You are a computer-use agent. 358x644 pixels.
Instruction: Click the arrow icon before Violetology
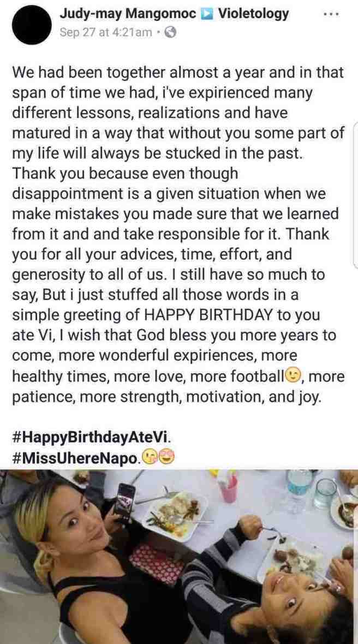coord(206,14)
